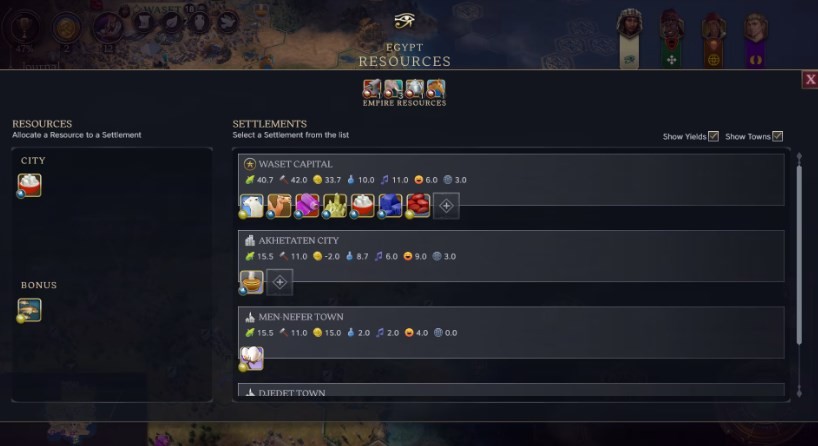Click the horse icon in Empire Resources
The width and height of the screenshot is (818, 446).
click(x=436, y=89)
